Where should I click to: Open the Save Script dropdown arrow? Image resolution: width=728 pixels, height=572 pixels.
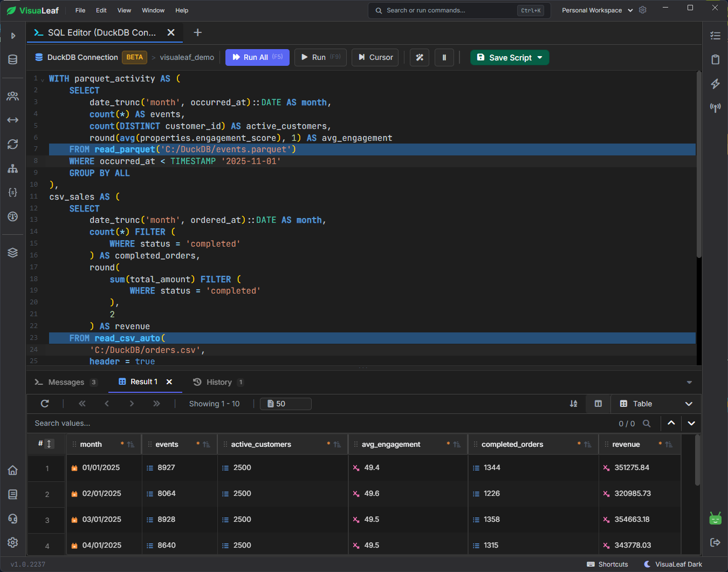pos(540,57)
